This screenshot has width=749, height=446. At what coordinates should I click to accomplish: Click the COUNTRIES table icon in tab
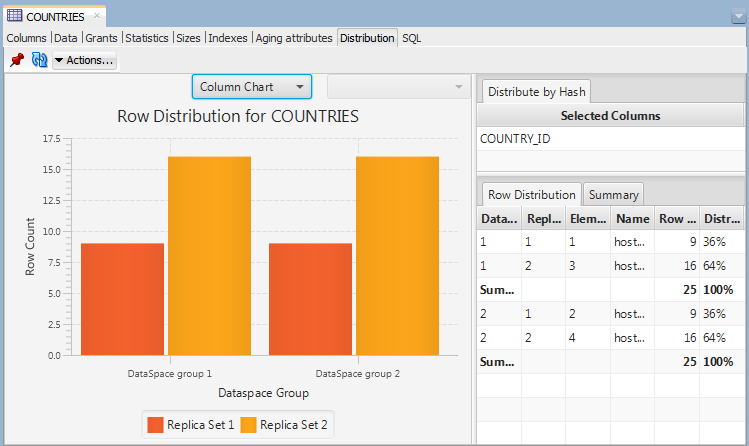[x=14, y=16]
